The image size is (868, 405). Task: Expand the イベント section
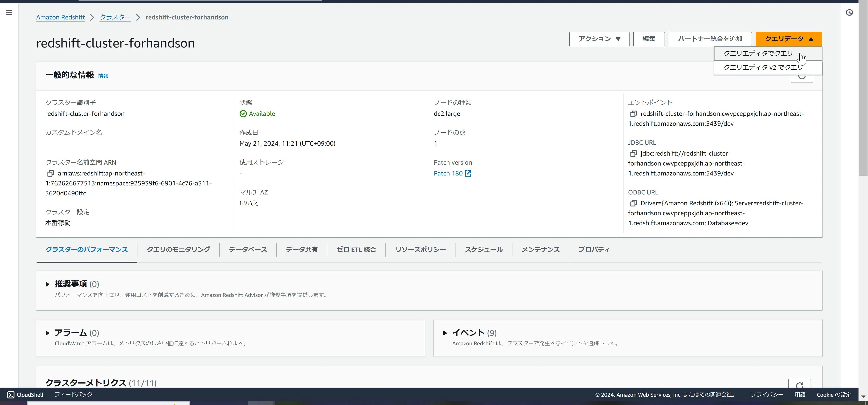[445, 333]
